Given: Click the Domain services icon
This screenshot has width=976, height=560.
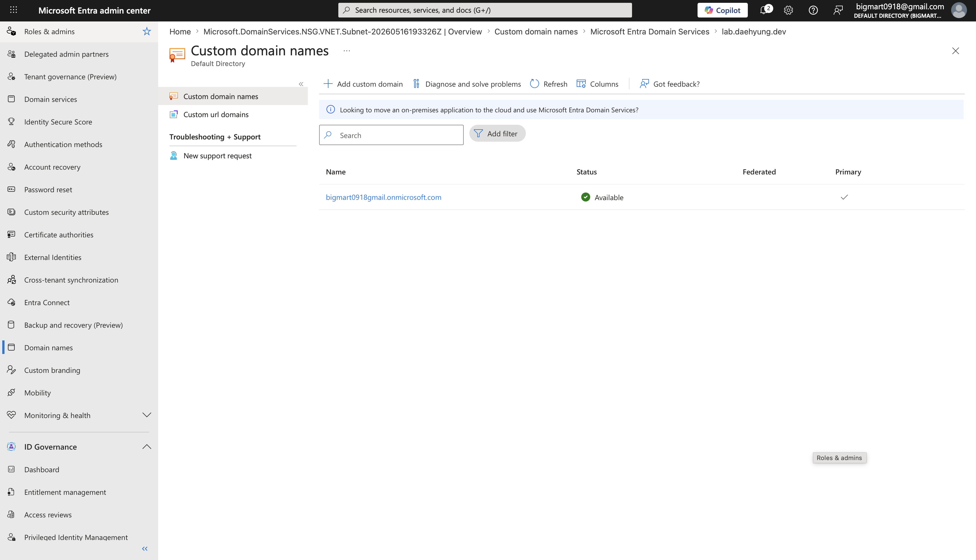Looking at the screenshot, I should [12, 99].
